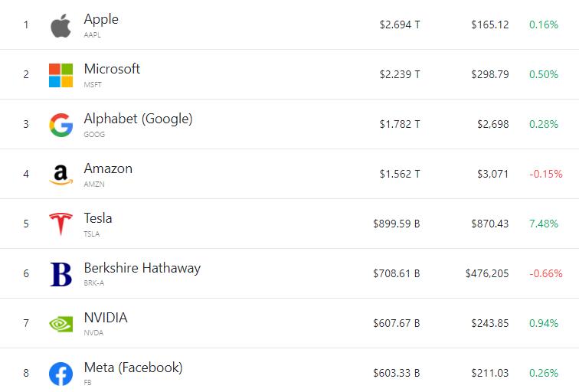Open the Alphabet (Google) company page
Viewport: 579px width, 392px height.
tap(138, 119)
